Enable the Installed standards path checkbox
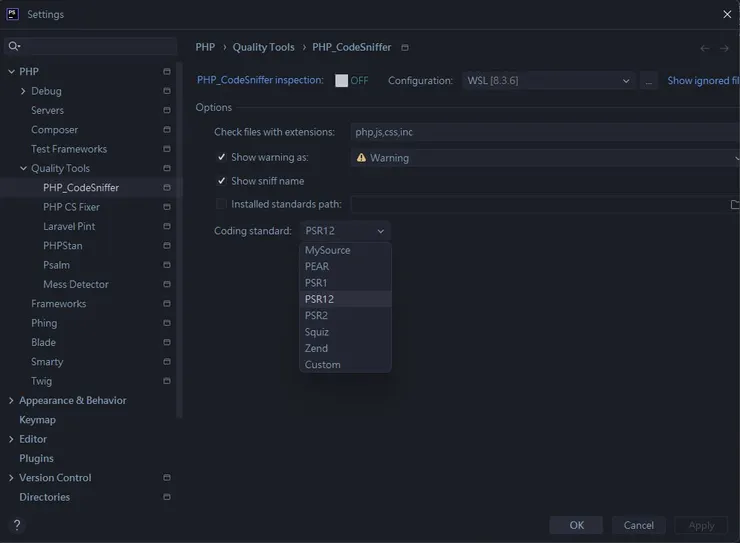This screenshot has height=543, width=740. (x=220, y=204)
